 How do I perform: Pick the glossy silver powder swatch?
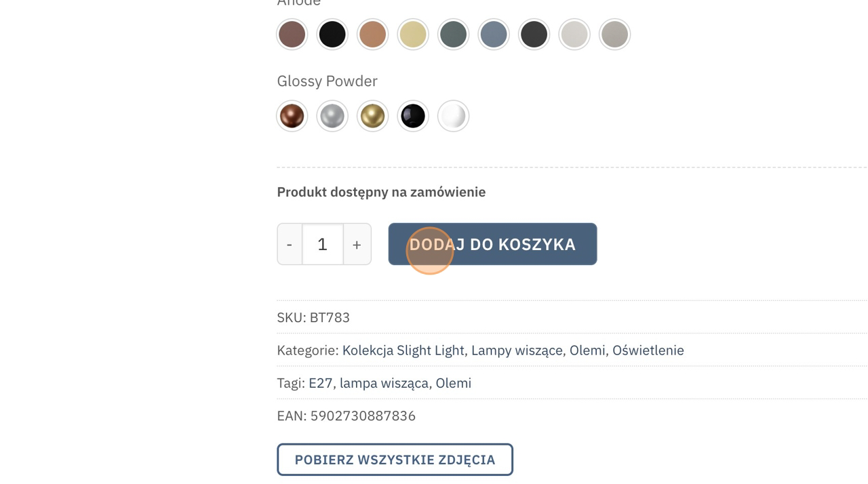click(x=332, y=116)
